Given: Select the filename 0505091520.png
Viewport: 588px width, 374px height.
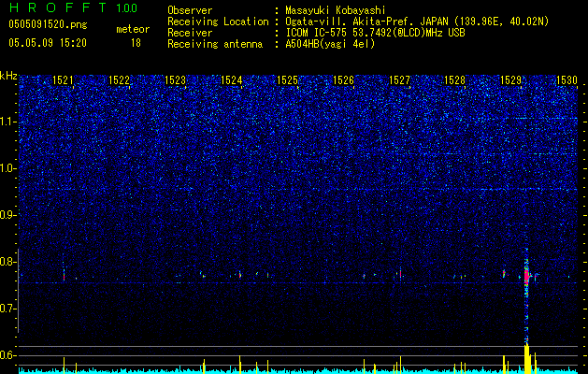Looking at the screenshot, I should click(48, 24).
